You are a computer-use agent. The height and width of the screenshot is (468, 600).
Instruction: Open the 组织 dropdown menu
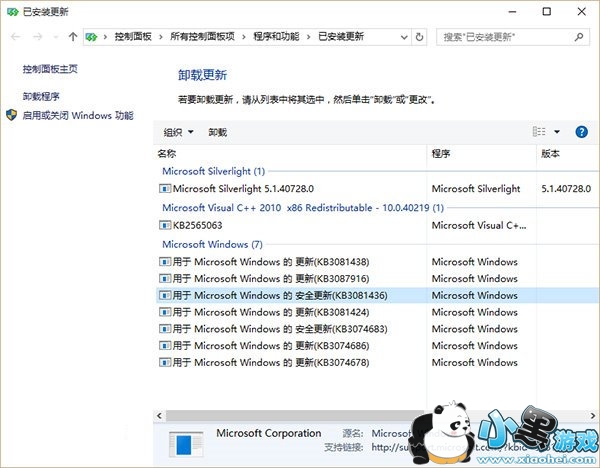click(x=178, y=132)
